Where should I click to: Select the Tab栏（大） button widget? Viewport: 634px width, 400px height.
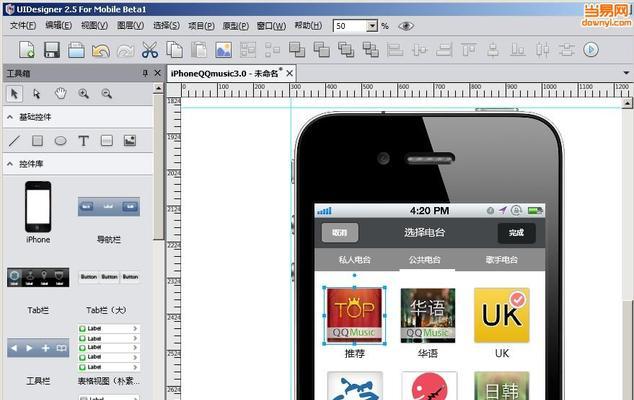[x=109, y=277]
